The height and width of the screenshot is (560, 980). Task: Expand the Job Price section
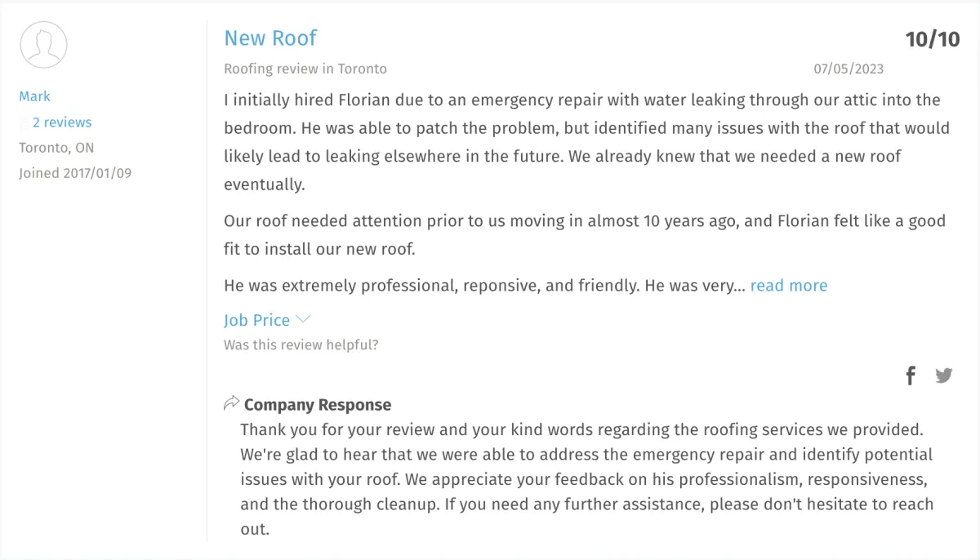click(x=256, y=320)
